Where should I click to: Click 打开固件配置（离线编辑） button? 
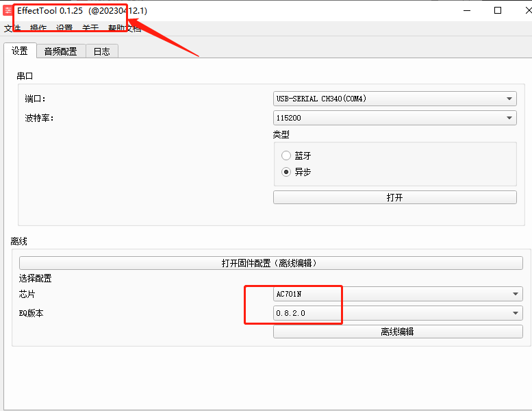coord(270,263)
